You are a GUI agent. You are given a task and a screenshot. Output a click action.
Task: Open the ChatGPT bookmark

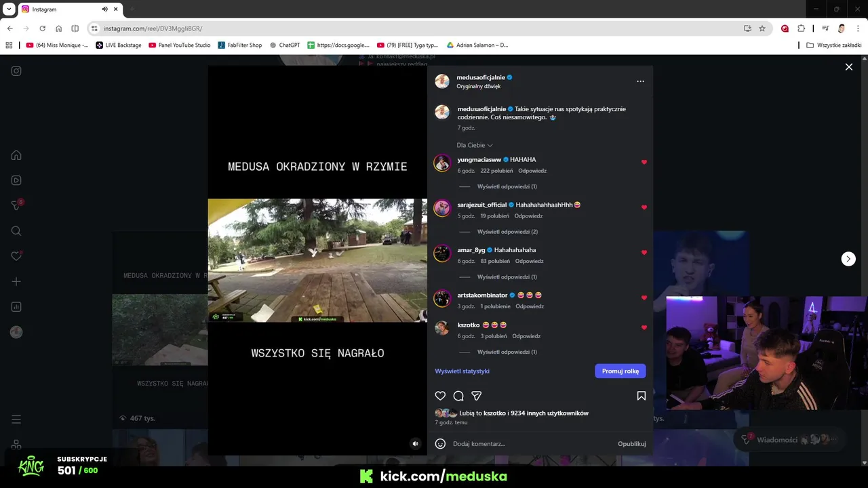pos(285,45)
